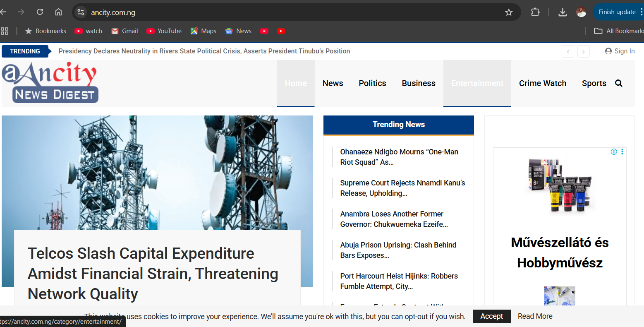
Task: Click the ad info circle icon
Action: coord(613,152)
